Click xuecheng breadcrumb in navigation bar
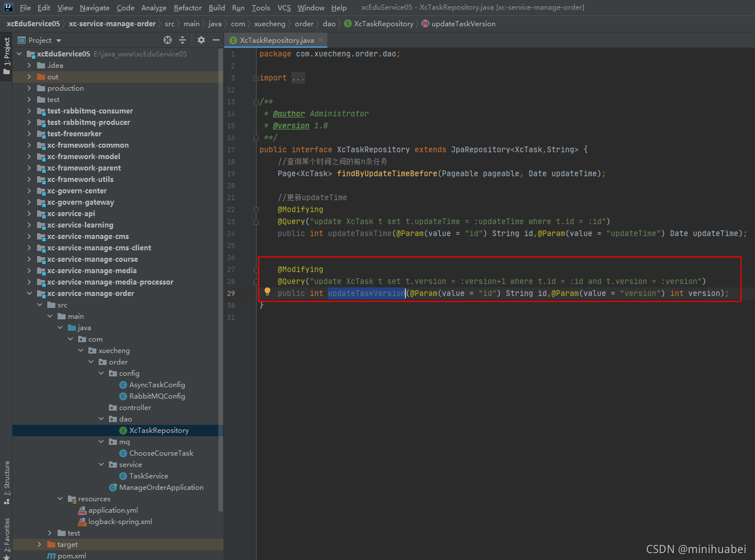This screenshot has width=755, height=560. click(270, 24)
